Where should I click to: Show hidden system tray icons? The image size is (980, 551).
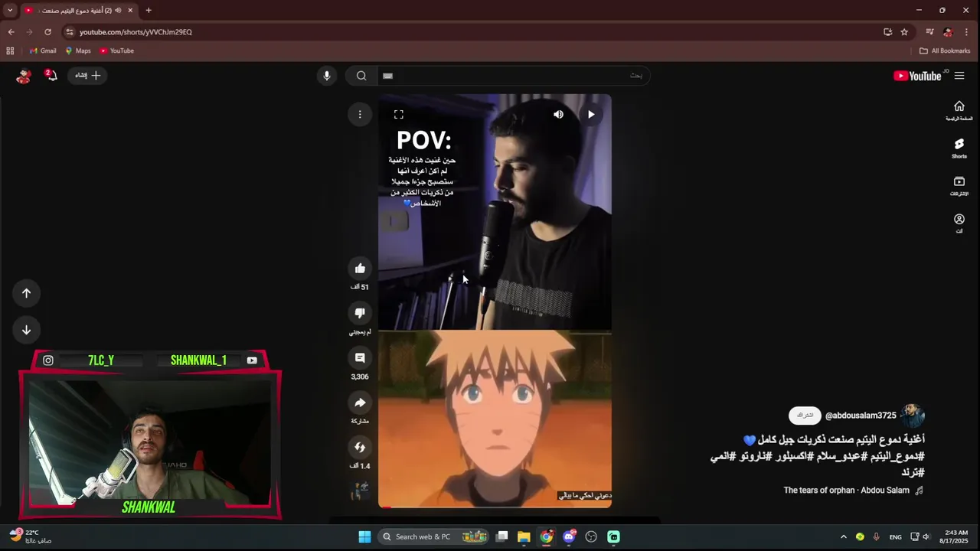(844, 536)
